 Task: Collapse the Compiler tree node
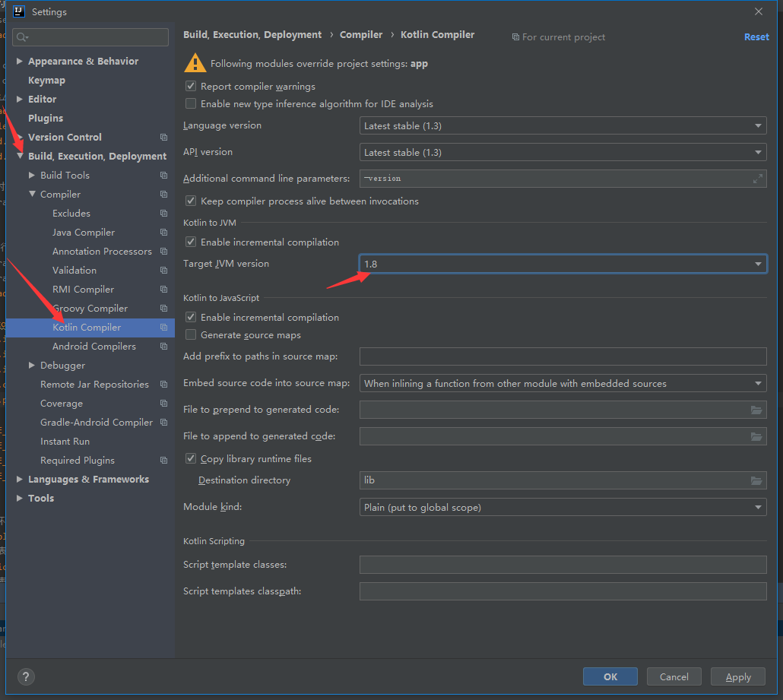[x=32, y=194]
